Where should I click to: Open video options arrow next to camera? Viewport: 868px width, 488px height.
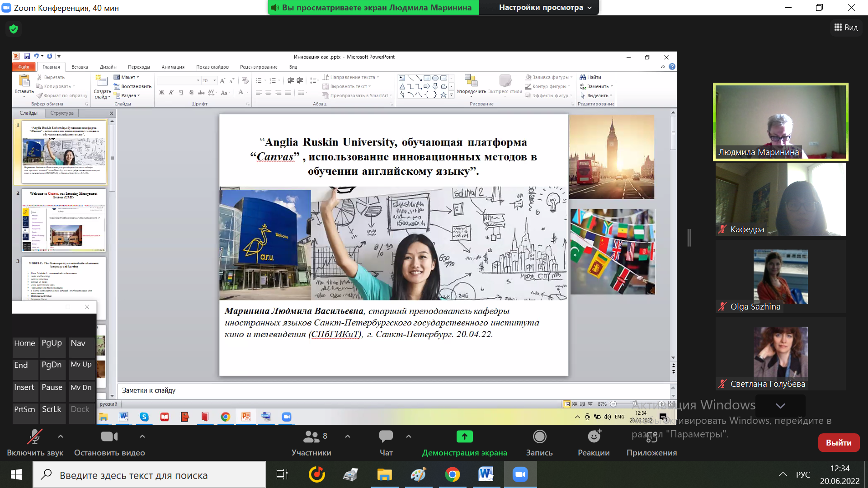(142, 436)
